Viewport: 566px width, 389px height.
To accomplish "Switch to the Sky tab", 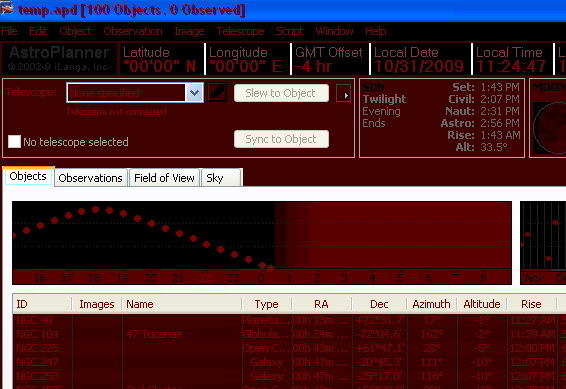I will 221,178.
